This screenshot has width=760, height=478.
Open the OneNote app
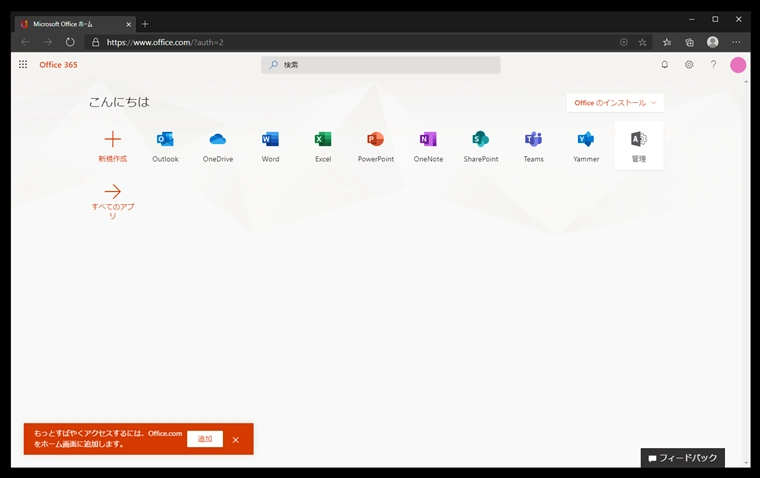click(x=428, y=145)
